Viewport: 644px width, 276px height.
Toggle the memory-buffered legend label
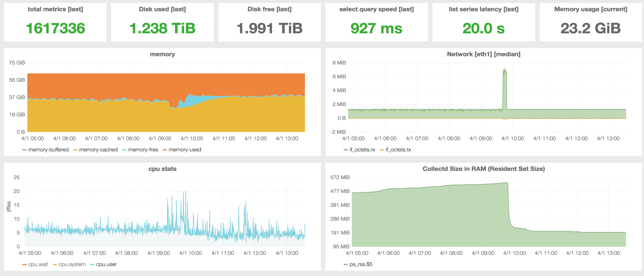(48, 150)
